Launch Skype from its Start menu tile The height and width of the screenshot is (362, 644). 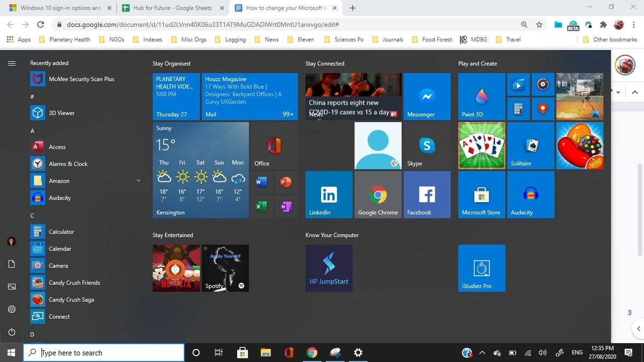(x=427, y=145)
